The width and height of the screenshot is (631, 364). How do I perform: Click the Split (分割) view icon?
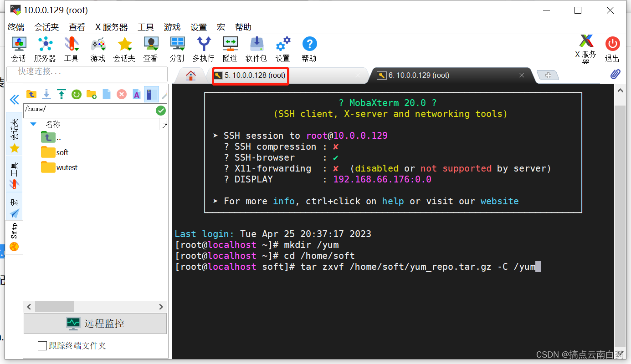pyautogui.click(x=177, y=44)
